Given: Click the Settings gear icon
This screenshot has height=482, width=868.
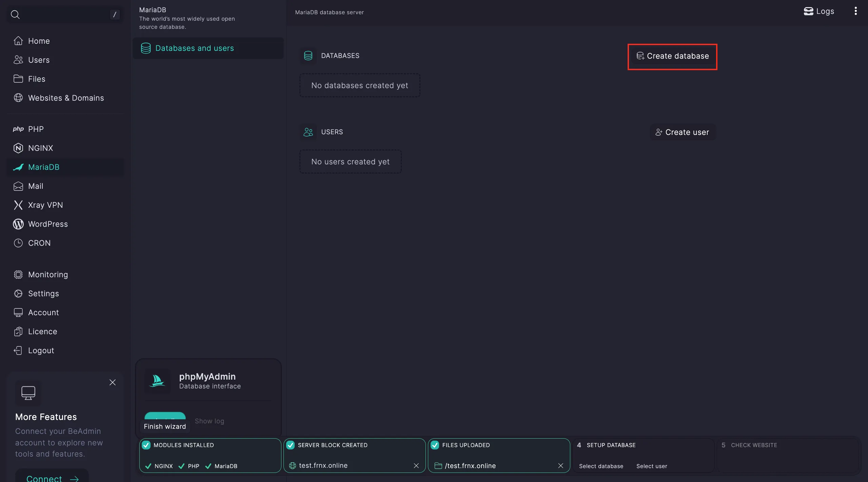Looking at the screenshot, I should 18,294.
